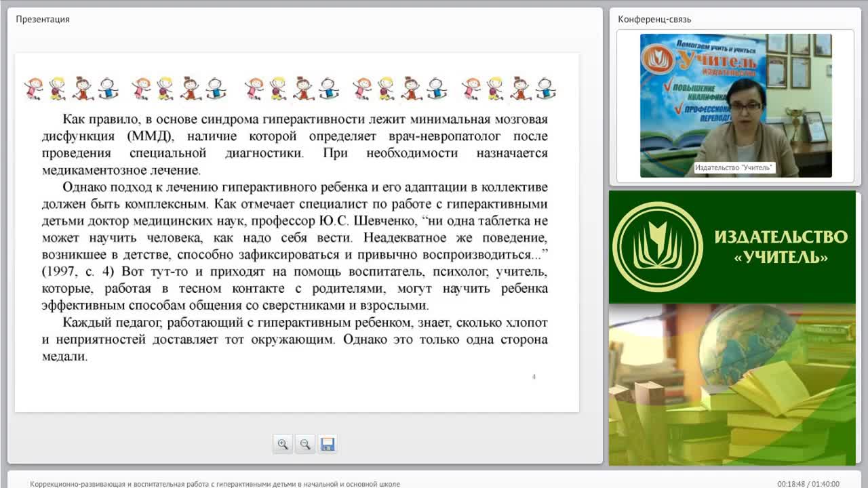Click the webinar title in the bottom bar
Image resolution: width=868 pixels, height=488 pixels.
[x=215, y=484]
